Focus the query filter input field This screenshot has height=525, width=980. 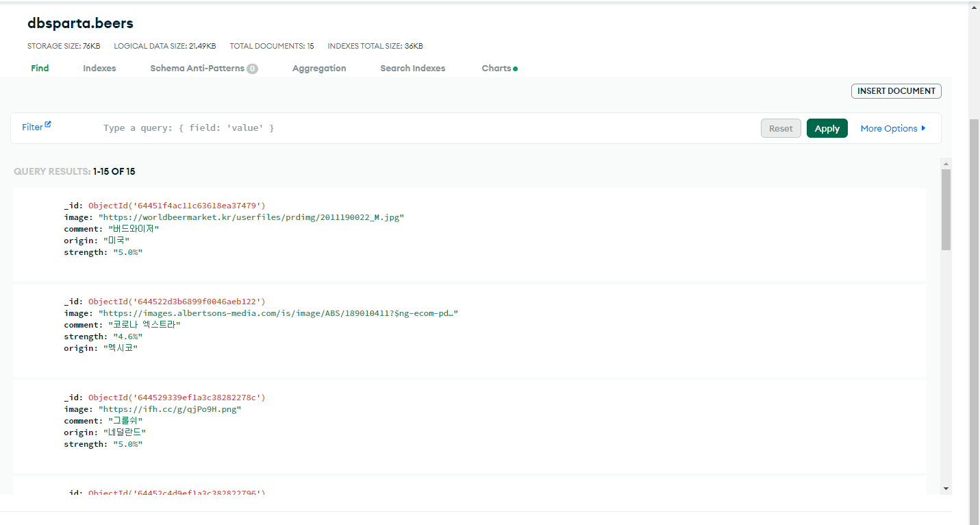pos(425,128)
